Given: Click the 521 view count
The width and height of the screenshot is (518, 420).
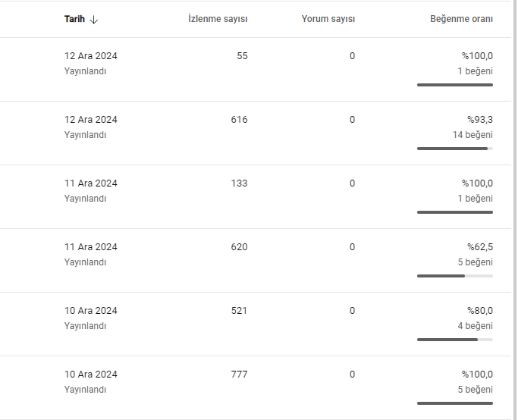Looking at the screenshot, I should 239,311.
